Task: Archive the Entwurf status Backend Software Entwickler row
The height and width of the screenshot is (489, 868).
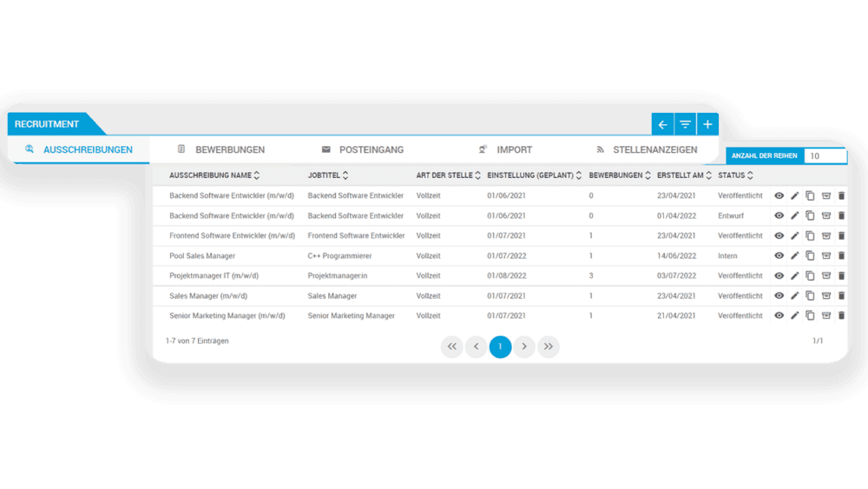Action: click(x=825, y=216)
